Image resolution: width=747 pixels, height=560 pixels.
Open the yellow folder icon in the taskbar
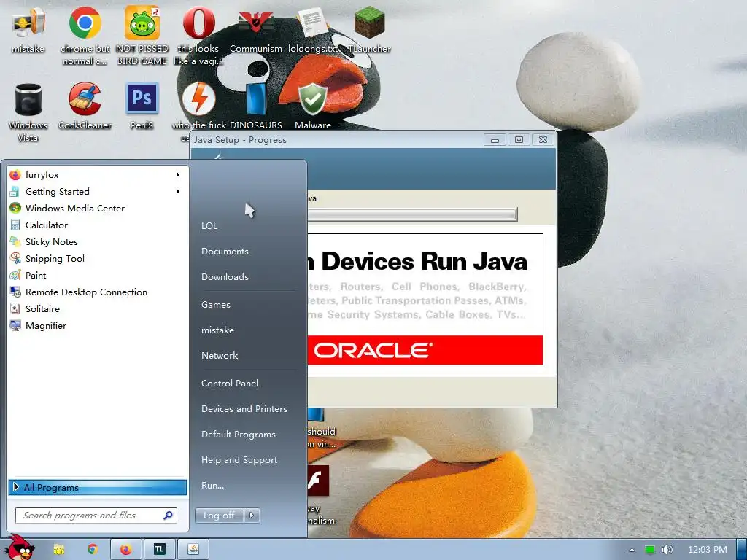(58, 550)
